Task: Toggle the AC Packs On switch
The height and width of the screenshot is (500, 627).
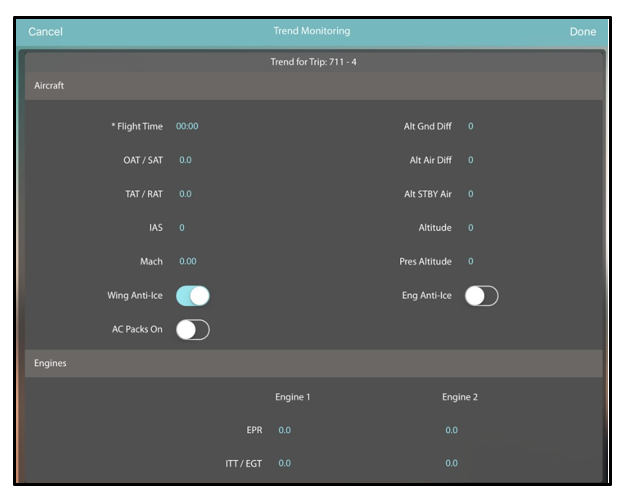Action: (193, 329)
